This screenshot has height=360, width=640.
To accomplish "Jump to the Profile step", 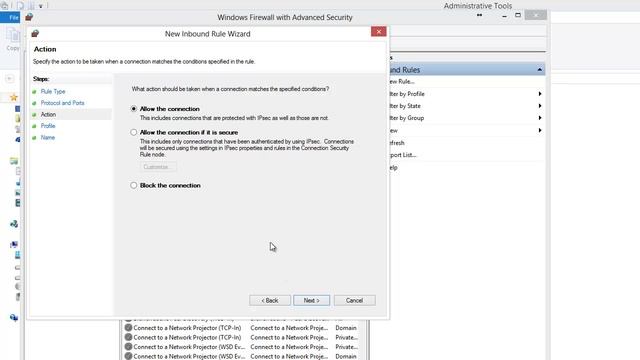I will point(48,126).
